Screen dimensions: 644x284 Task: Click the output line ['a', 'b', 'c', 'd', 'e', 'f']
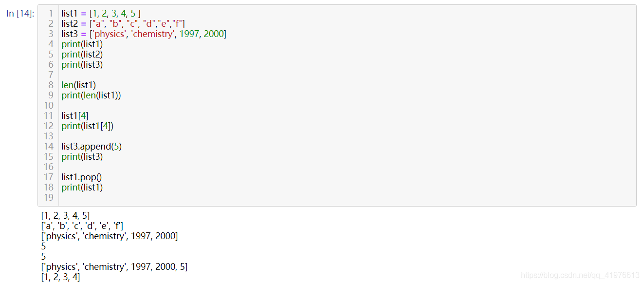tap(82, 226)
